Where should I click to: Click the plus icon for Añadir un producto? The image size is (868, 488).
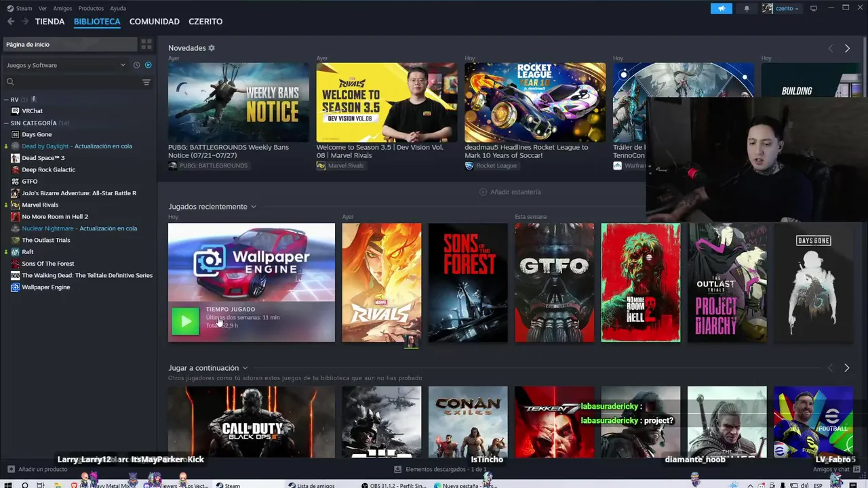(x=10, y=469)
